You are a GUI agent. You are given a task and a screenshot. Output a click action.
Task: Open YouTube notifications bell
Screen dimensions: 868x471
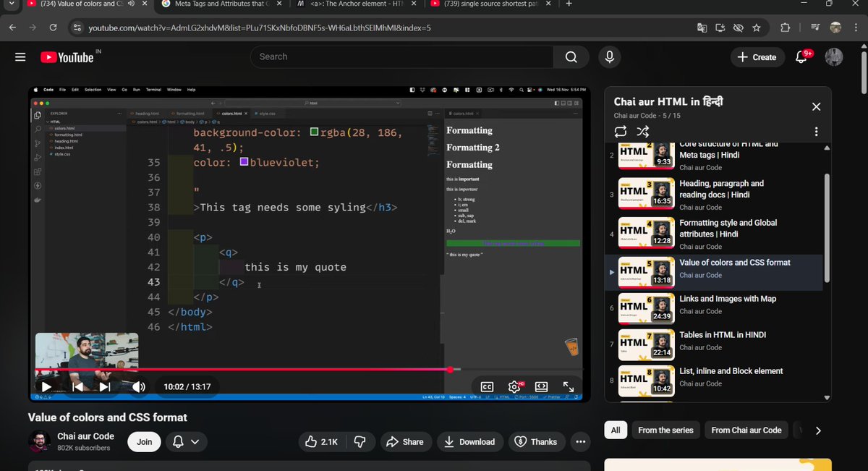(800, 56)
